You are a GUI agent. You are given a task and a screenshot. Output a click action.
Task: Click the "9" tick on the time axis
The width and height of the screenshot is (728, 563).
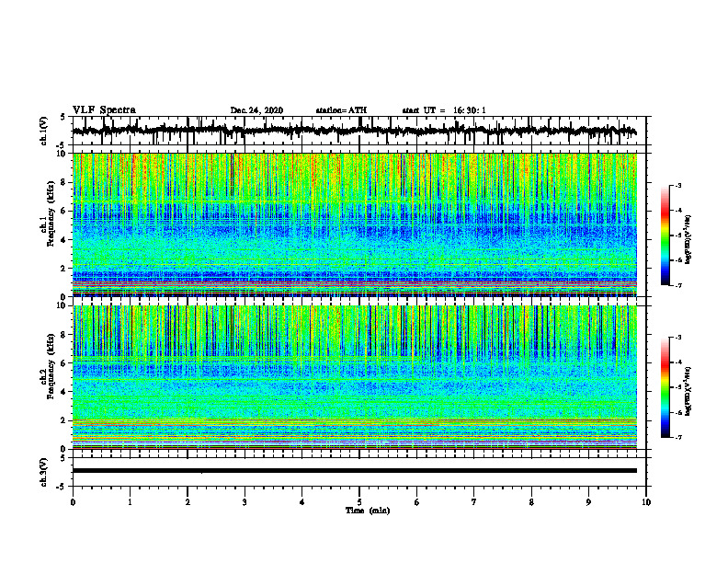coord(588,502)
